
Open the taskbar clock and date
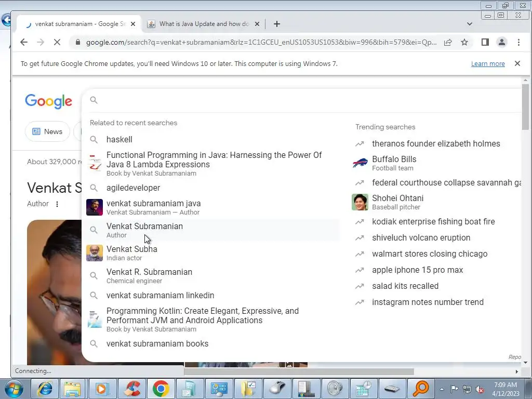point(506,389)
